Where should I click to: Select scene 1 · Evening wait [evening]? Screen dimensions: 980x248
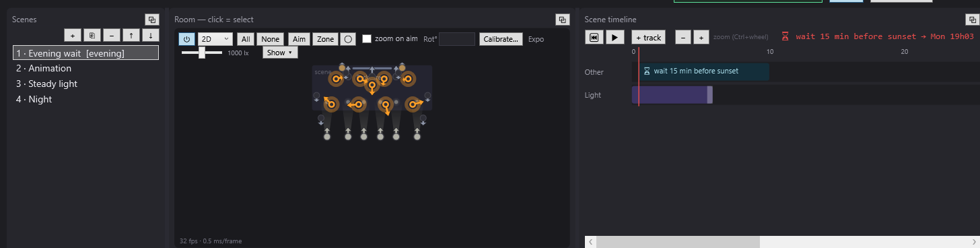pyautogui.click(x=85, y=53)
